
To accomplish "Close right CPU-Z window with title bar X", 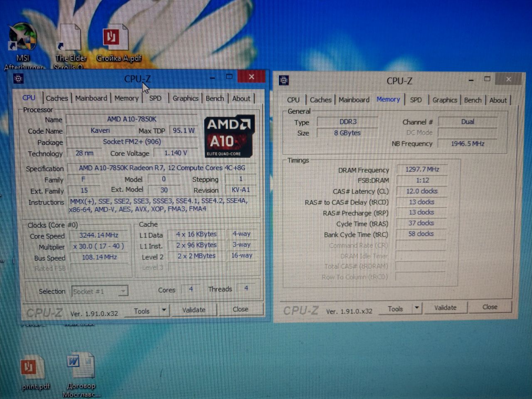I will click(x=508, y=79).
